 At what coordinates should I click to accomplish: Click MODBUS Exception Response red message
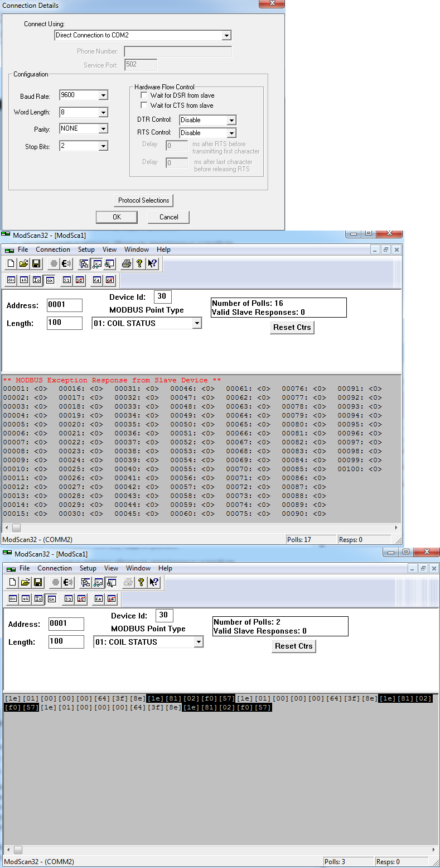pos(112,380)
